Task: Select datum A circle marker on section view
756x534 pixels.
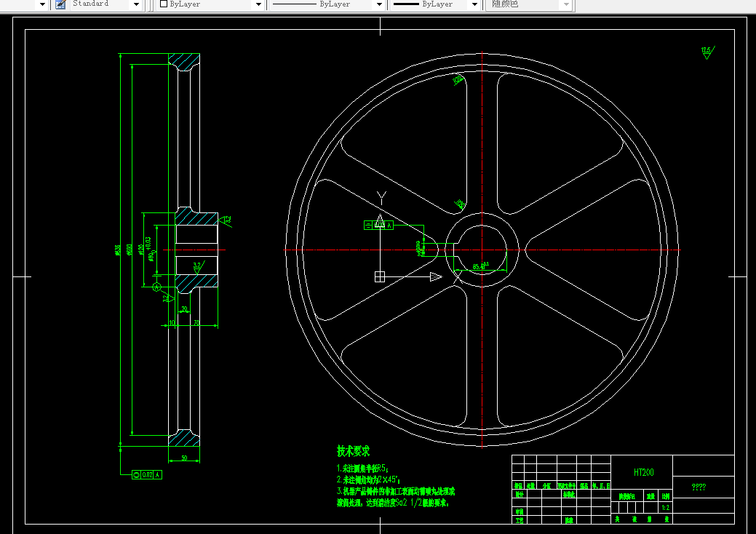Action: click(x=156, y=287)
